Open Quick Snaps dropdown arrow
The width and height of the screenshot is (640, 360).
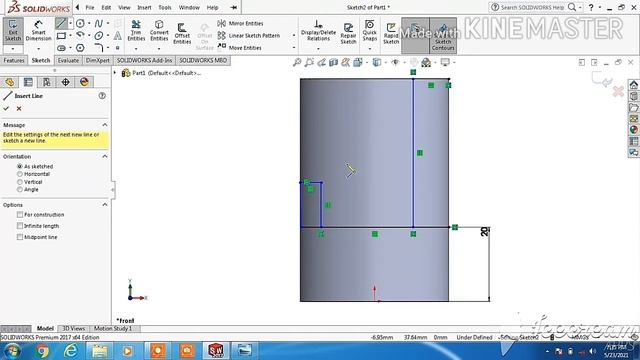(369, 49)
